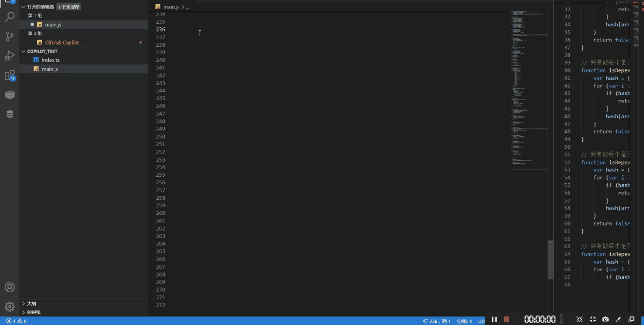This screenshot has width=644, height=325.
Task: Open the Manage settings gear
Action: click(10, 306)
